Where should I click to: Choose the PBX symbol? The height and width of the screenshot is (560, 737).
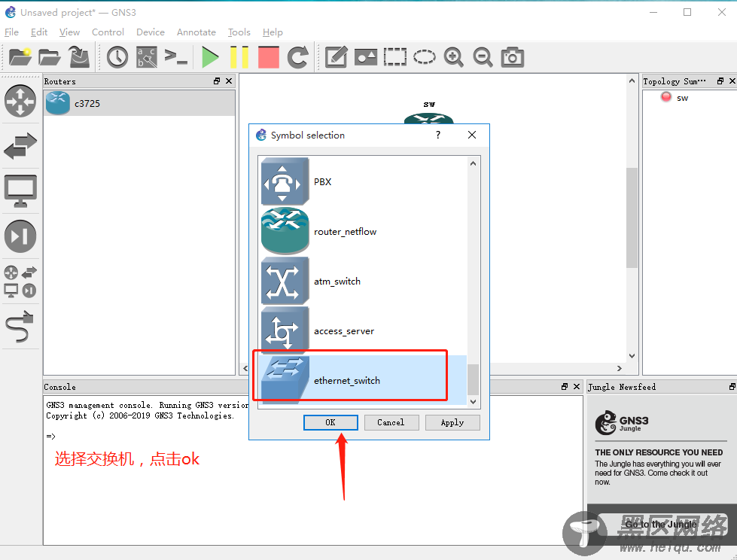[x=363, y=182]
